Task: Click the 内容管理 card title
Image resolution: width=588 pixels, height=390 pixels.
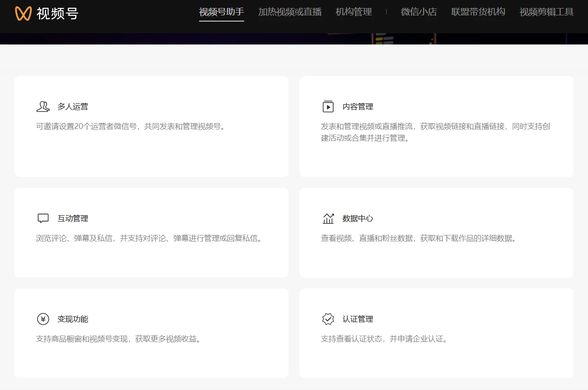Action: [358, 106]
